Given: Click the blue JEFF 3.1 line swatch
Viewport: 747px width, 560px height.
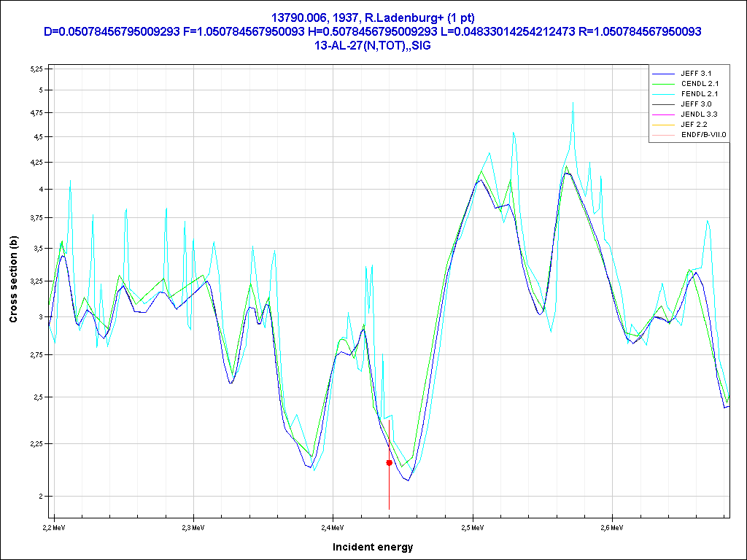Looking at the screenshot, I should point(665,74).
